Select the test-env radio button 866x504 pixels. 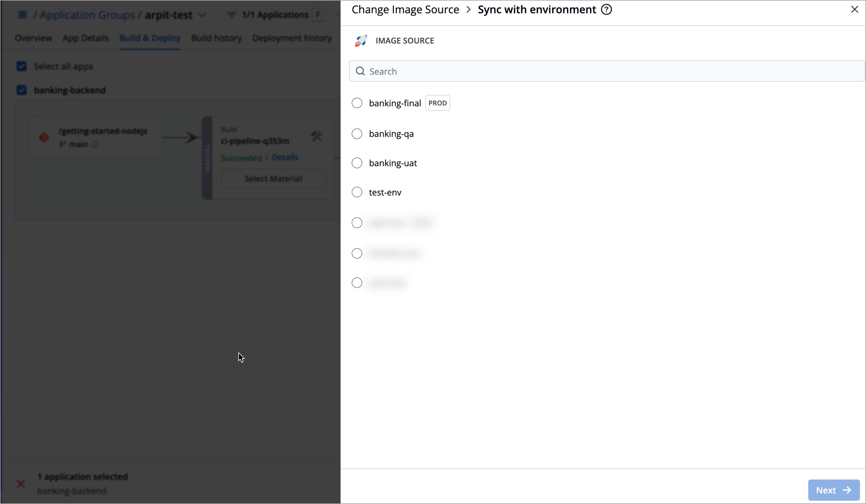(x=357, y=192)
